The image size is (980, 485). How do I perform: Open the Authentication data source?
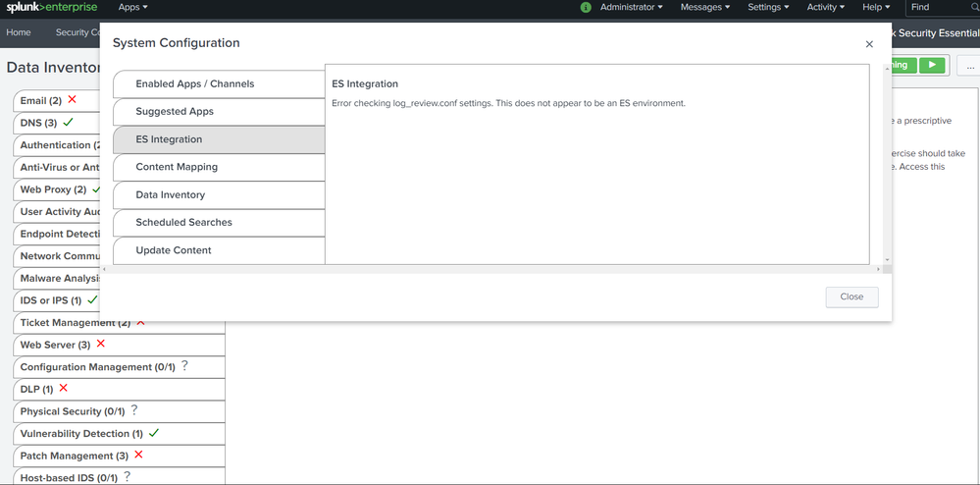coord(56,144)
